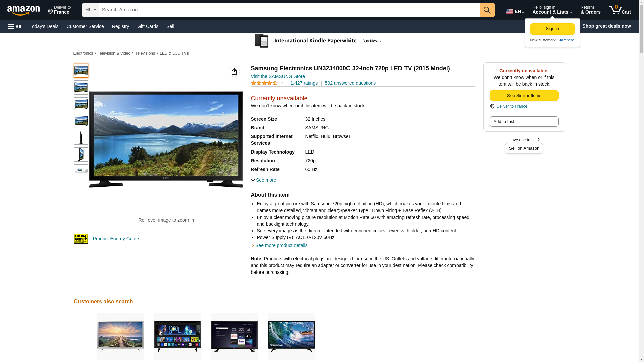Focus the Search Amazon input field
Screen dimensions: 644x362
pyautogui.click(x=289, y=10)
